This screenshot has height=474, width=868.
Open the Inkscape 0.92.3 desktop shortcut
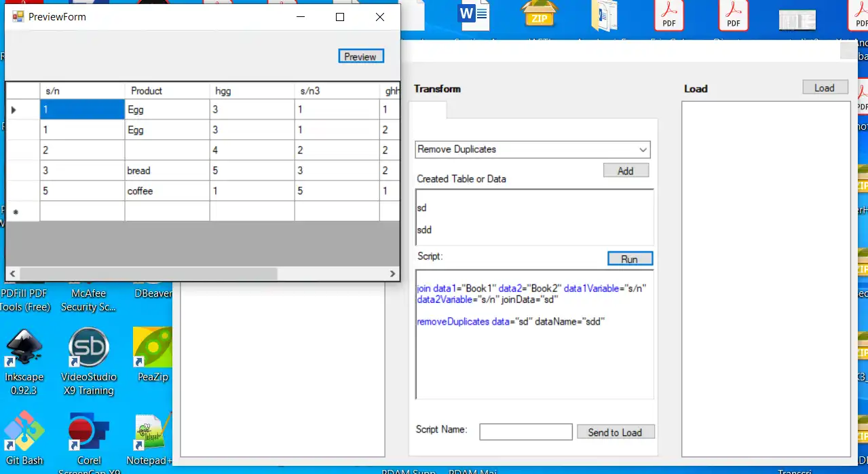(x=24, y=362)
